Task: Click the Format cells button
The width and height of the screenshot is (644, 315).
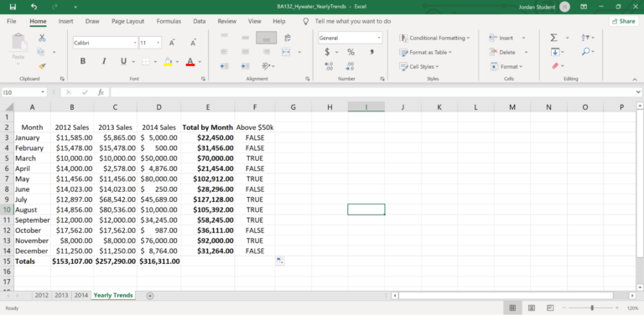Action: point(506,66)
